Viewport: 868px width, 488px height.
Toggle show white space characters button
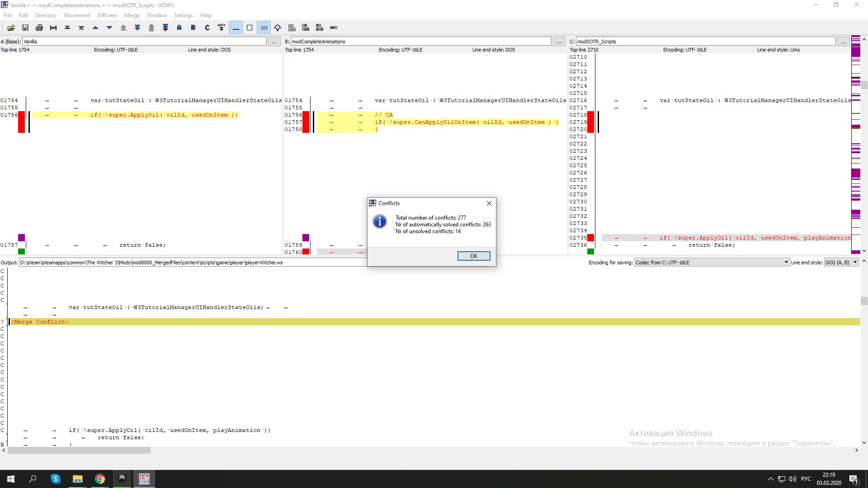236,28
